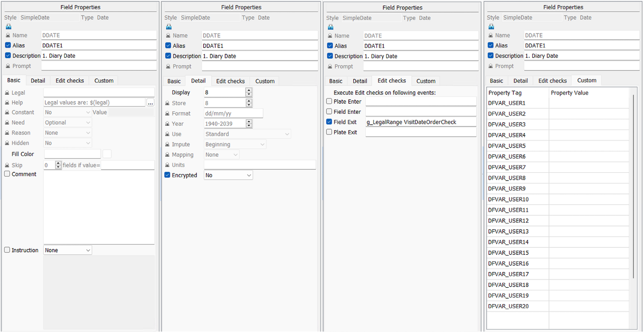Click the lock icon beside Hidden
Image resolution: width=644 pixels, height=332 pixels.
(x=7, y=143)
